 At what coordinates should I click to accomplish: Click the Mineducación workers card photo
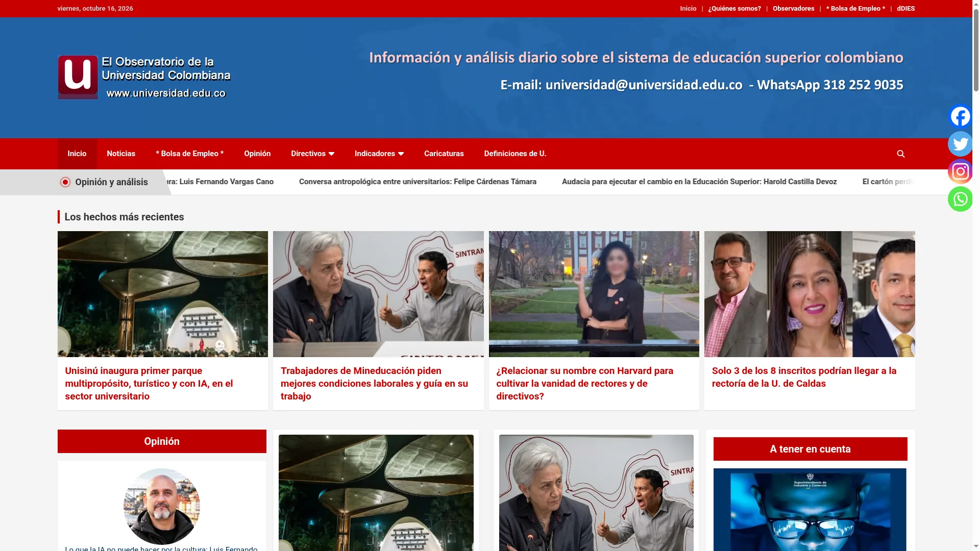coord(378,294)
